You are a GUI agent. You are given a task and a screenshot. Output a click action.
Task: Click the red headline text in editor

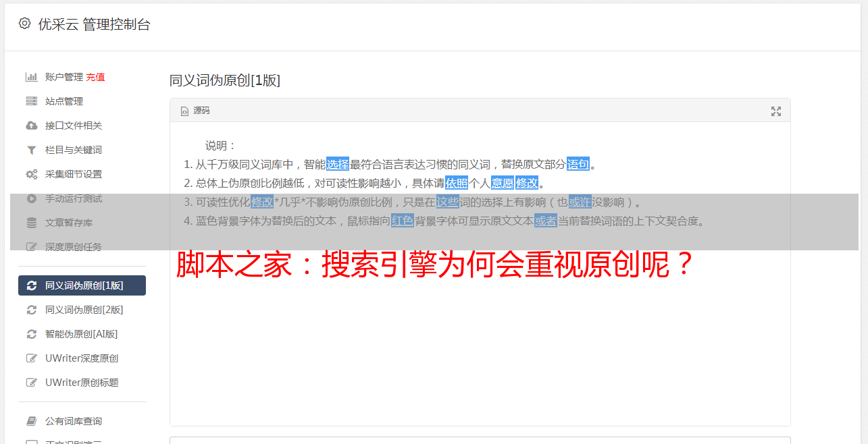(436, 265)
